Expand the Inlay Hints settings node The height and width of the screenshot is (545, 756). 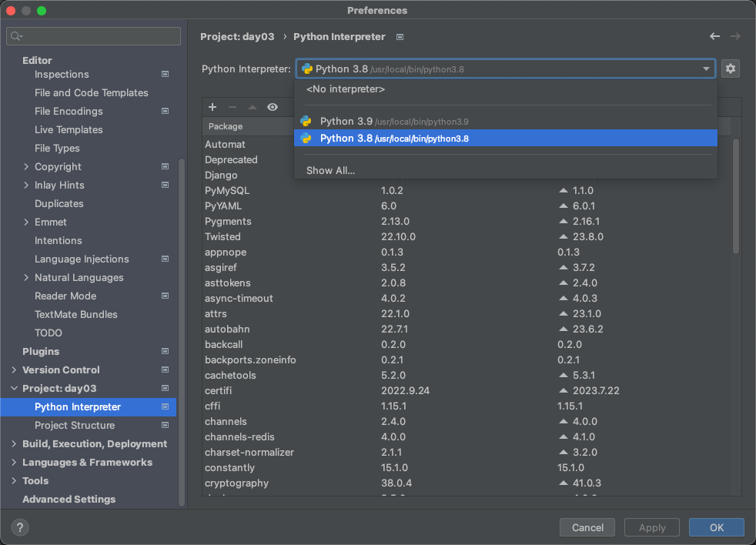pos(26,185)
